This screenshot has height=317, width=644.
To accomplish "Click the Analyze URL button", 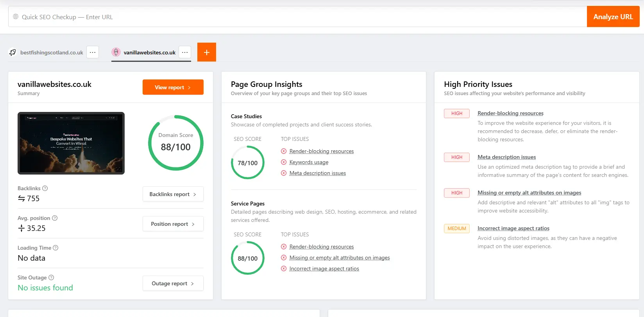I will [613, 17].
